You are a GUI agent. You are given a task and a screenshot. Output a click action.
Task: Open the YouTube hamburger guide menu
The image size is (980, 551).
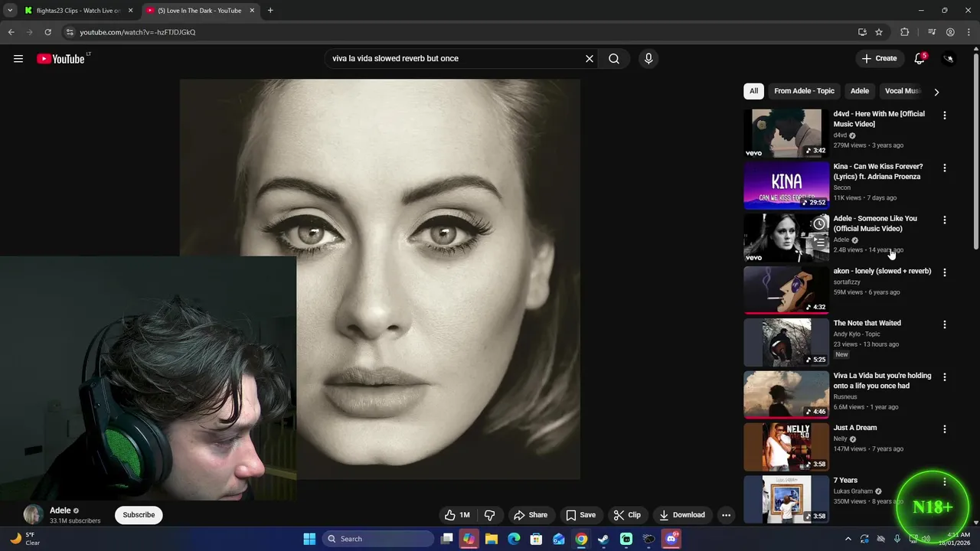tap(18, 59)
